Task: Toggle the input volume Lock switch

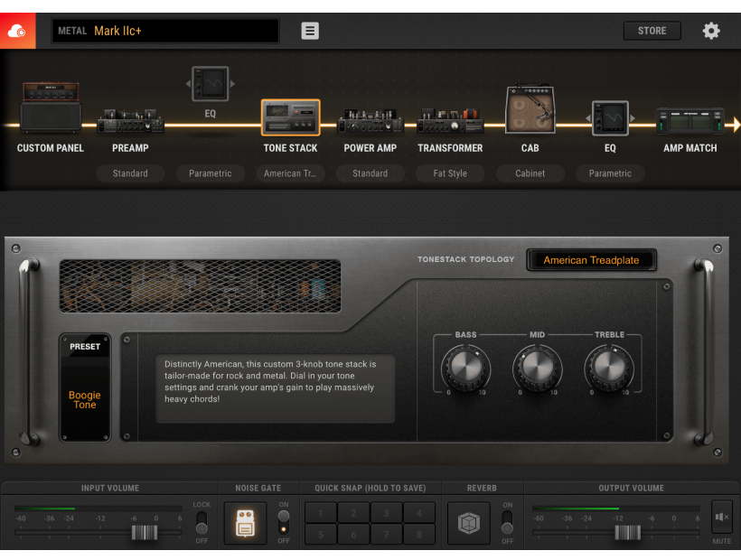Action: [x=202, y=523]
